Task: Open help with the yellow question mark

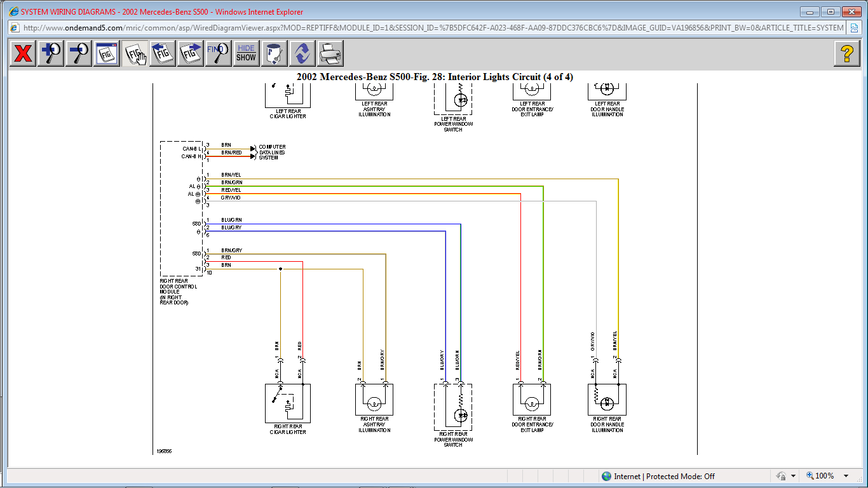Action: coord(846,53)
